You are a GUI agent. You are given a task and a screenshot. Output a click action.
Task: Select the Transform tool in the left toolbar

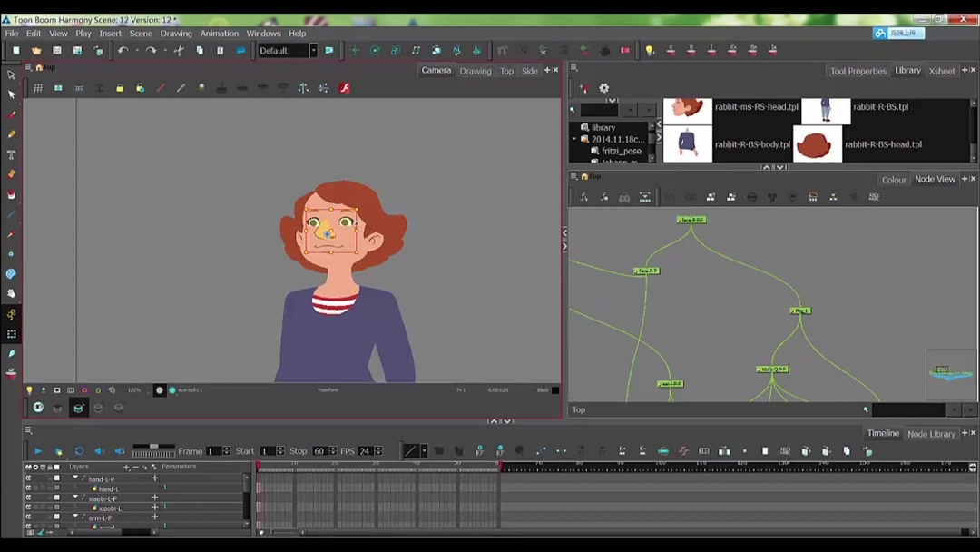click(11, 74)
